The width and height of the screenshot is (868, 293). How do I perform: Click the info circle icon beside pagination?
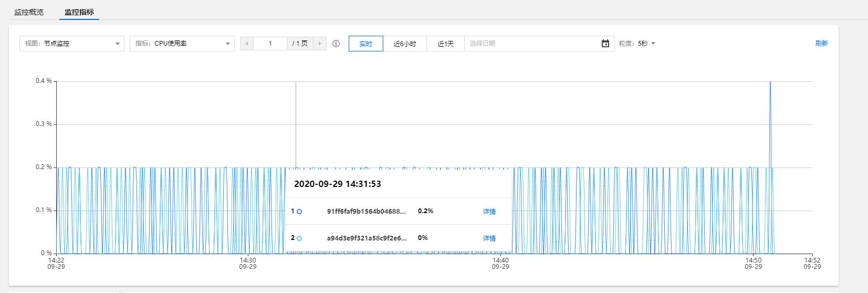(336, 44)
